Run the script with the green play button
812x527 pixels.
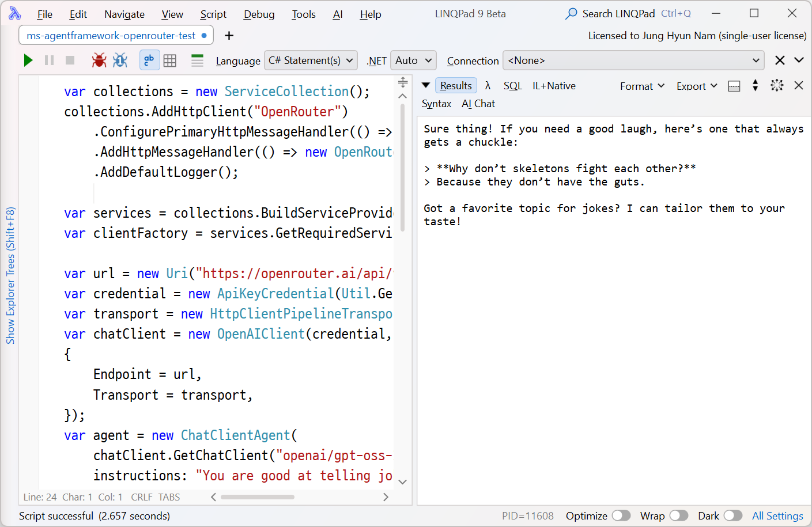(x=28, y=60)
